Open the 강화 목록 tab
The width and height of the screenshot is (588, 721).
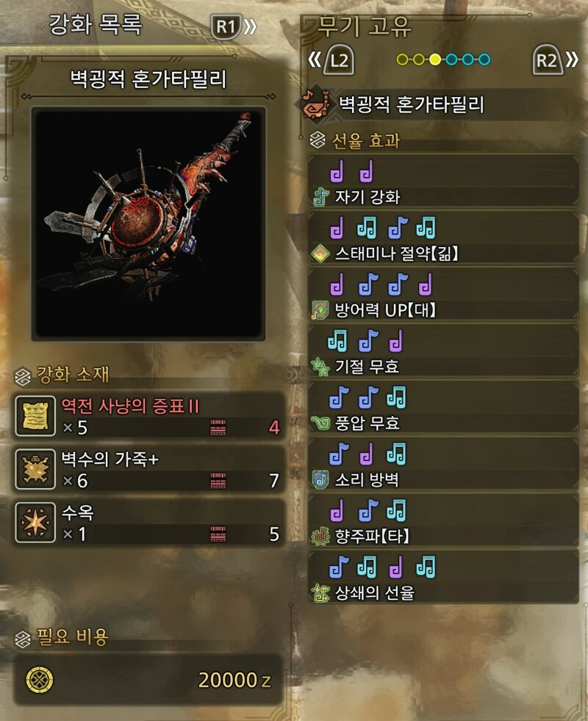pos(96,25)
